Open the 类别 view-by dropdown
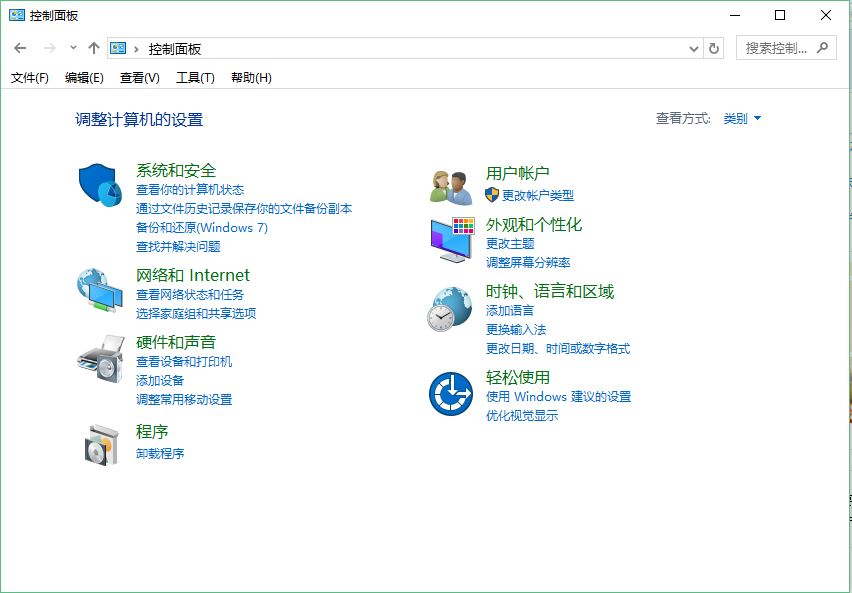The image size is (852, 593). [742, 118]
